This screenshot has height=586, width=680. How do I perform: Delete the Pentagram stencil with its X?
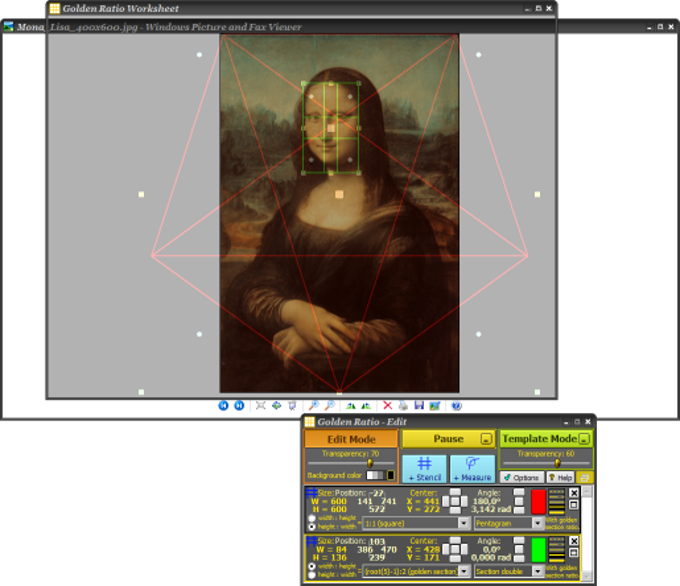(x=573, y=493)
